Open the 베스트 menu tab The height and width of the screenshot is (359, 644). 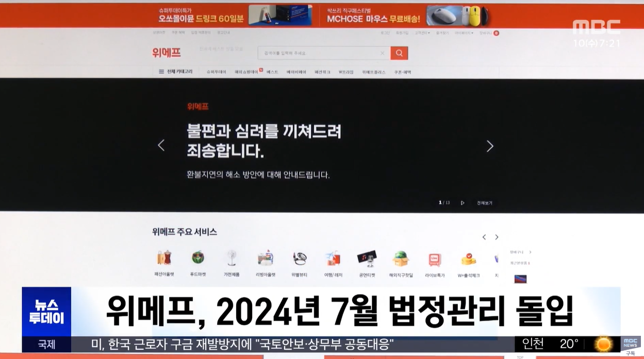272,72
